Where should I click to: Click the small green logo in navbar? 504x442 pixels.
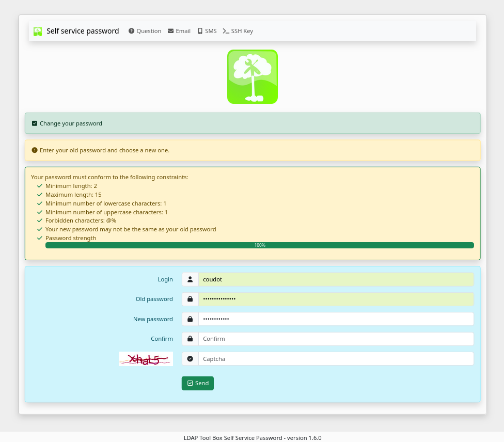pos(38,31)
